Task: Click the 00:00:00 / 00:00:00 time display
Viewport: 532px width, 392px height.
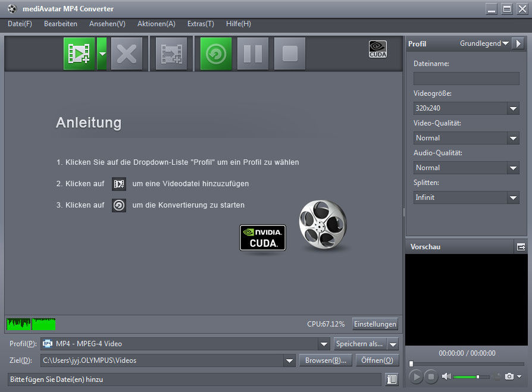Action: (x=467, y=353)
